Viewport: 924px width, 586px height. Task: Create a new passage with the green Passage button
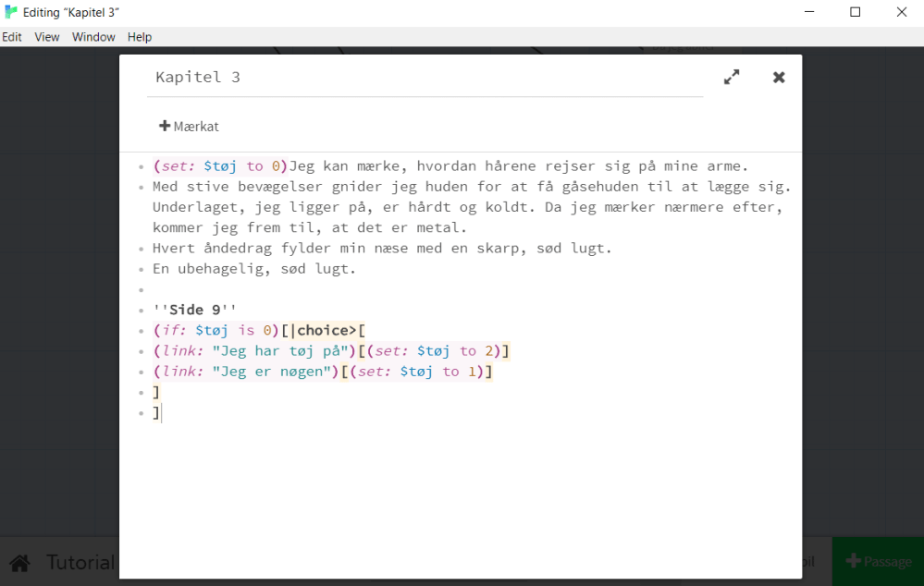click(879, 561)
